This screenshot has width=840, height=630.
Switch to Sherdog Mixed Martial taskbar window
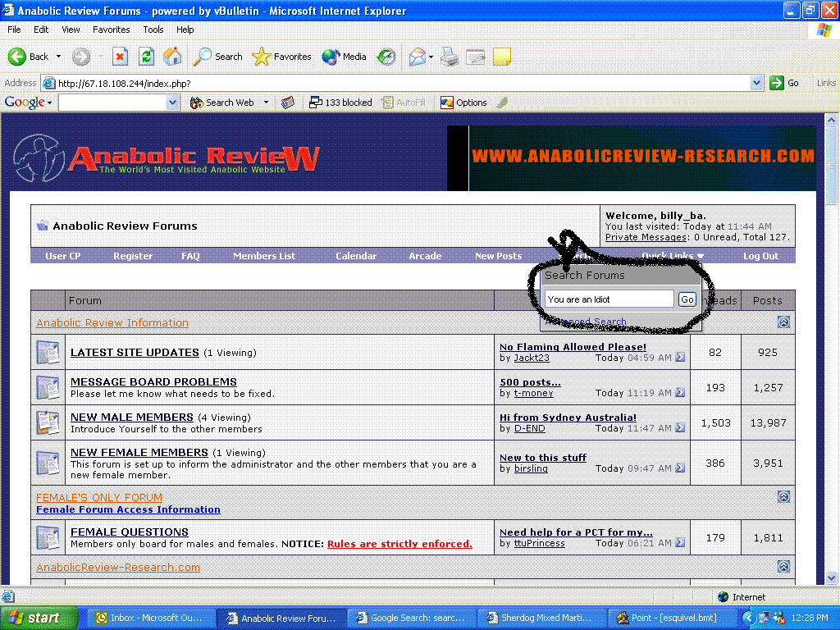tap(541, 618)
